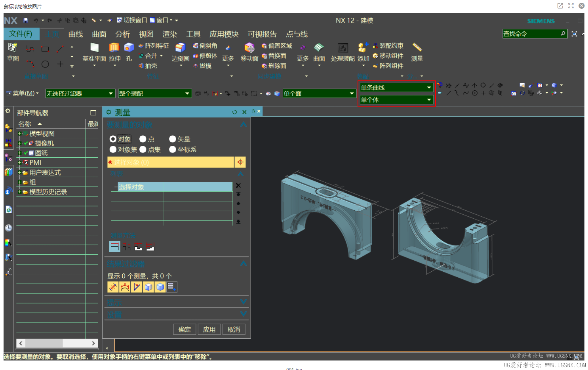Select the circle sketch tool icon
Screen dimensions: 588x370
click(45, 64)
